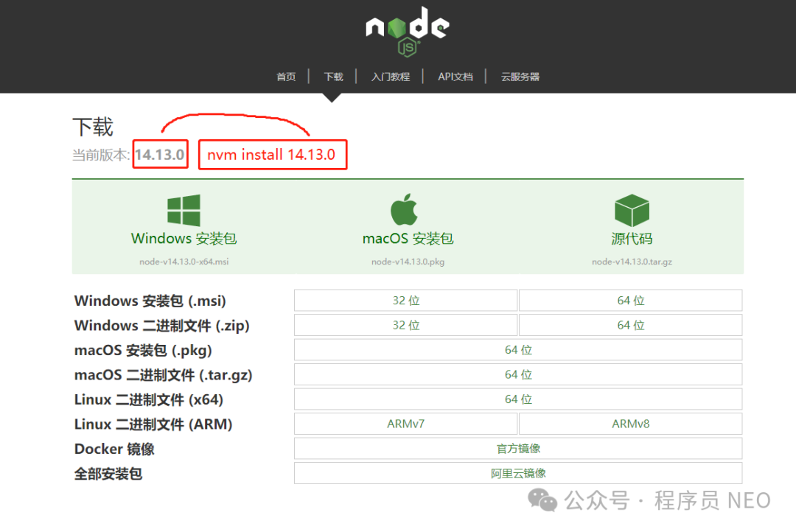Image resolution: width=796 pixels, height=532 pixels.
Task: Download 64 位 macOS 二进制文件 (.tar.gz)
Action: [x=518, y=374]
